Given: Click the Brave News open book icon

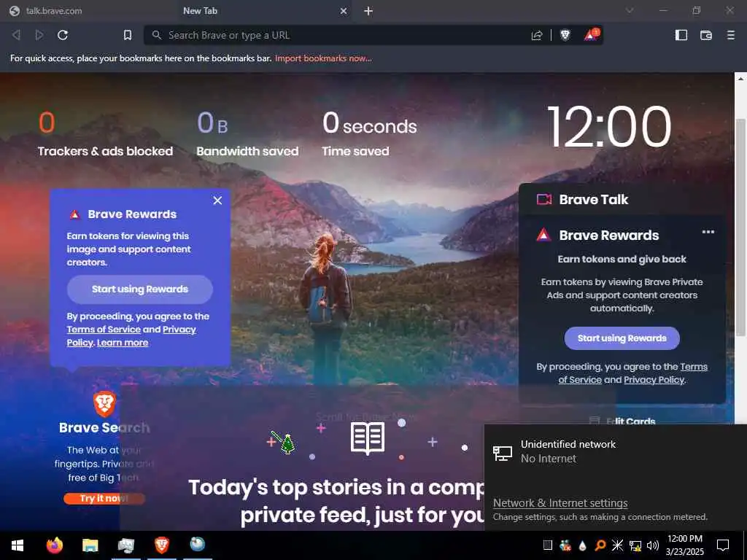Looking at the screenshot, I should (x=368, y=438).
